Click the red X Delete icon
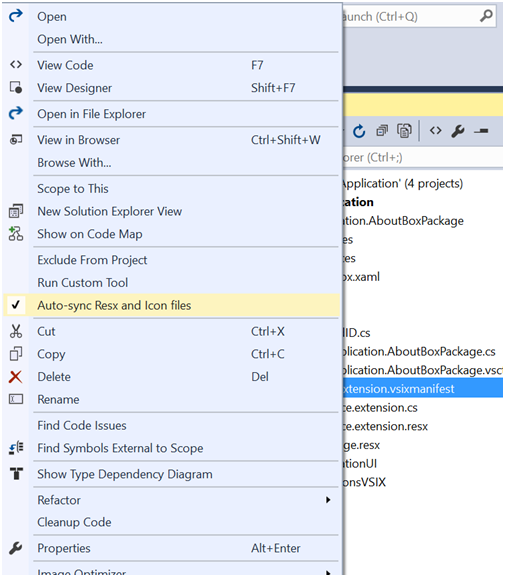The image size is (505, 577). (15, 377)
